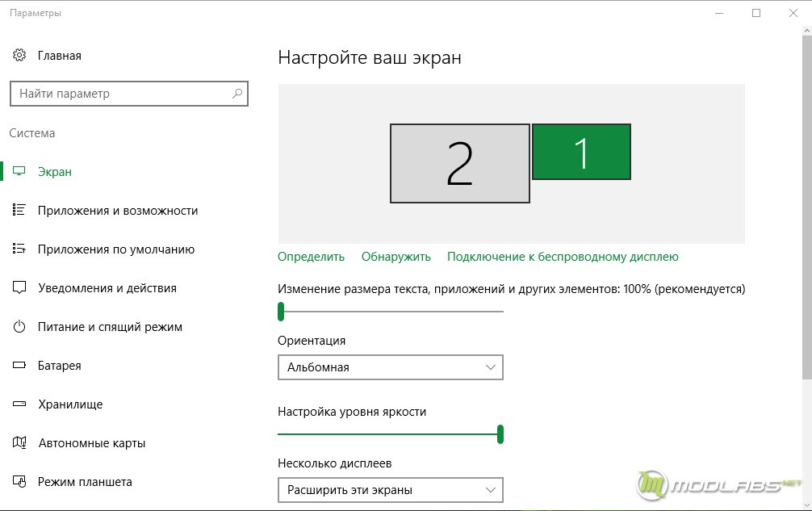Select display 1 in the monitor layout
Viewport: 812px width, 511px height.
click(x=581, y=152)
